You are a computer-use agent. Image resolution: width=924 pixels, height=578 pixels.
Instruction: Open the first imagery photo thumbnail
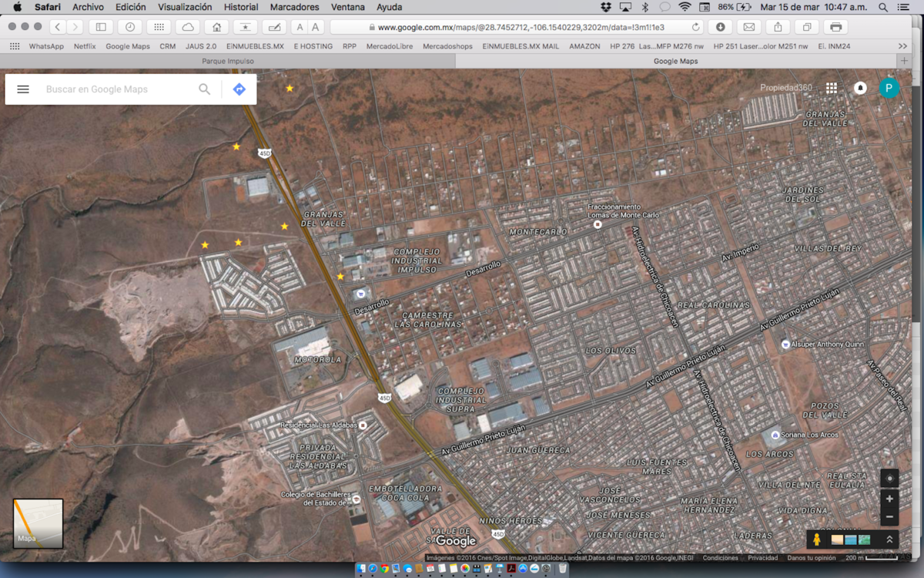coord(837,539)
